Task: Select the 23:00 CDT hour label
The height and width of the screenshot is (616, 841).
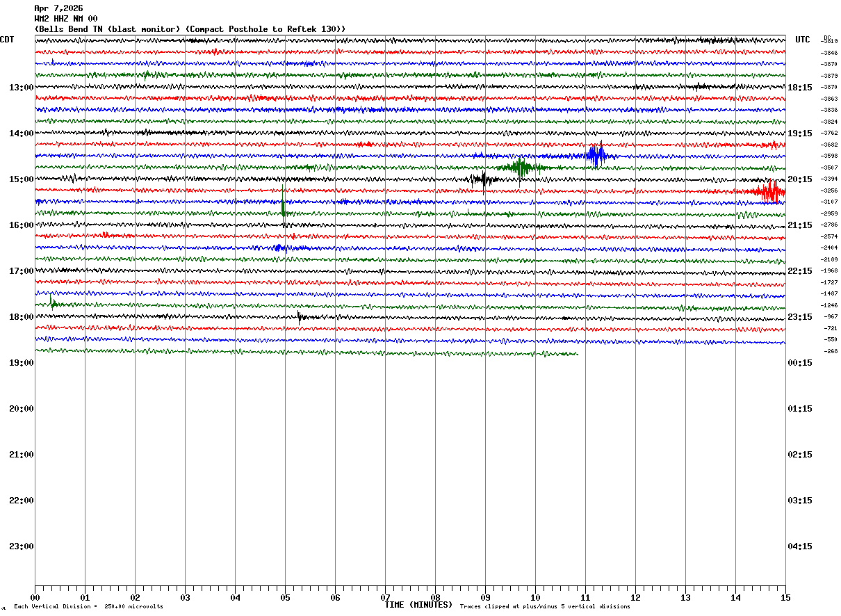Action: pyautogui.click(x=22, y=546)
